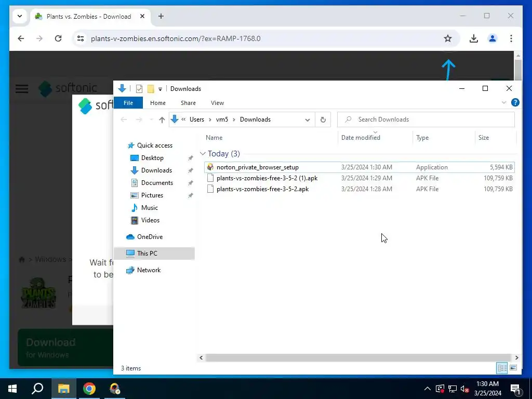This screenshot has width=532, height=399.
Task: Click the horizontal scrollbar in file list
Action: tap(358, 357)
